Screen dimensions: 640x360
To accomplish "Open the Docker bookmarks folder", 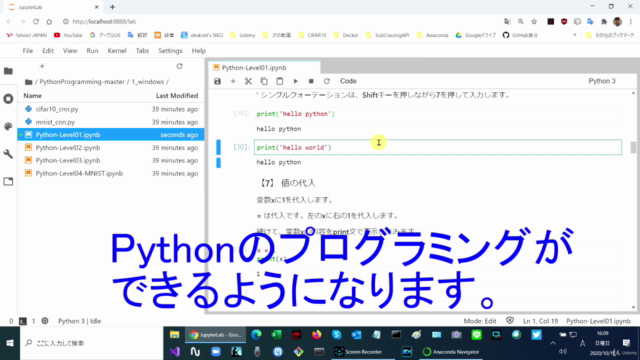I will 346,35.
